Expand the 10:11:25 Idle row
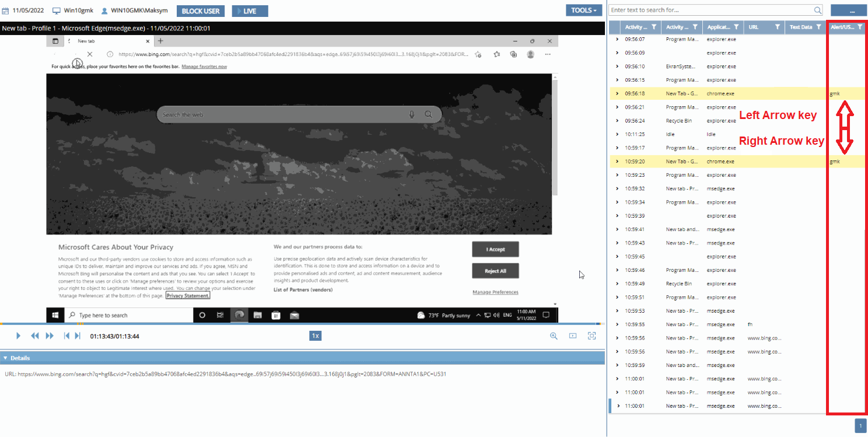The image size is (868, 437). [x=617, y=134]
